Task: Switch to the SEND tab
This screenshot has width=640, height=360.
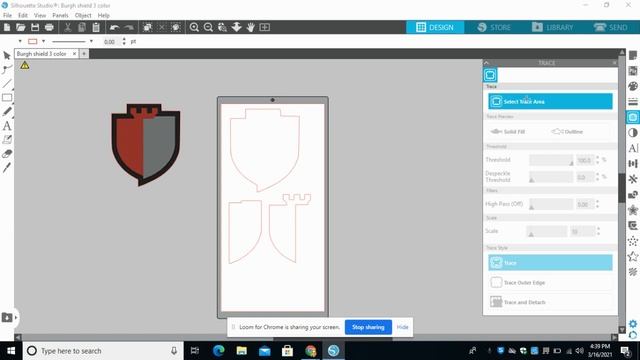Action: pyautogui.click(x=611, y=27)
